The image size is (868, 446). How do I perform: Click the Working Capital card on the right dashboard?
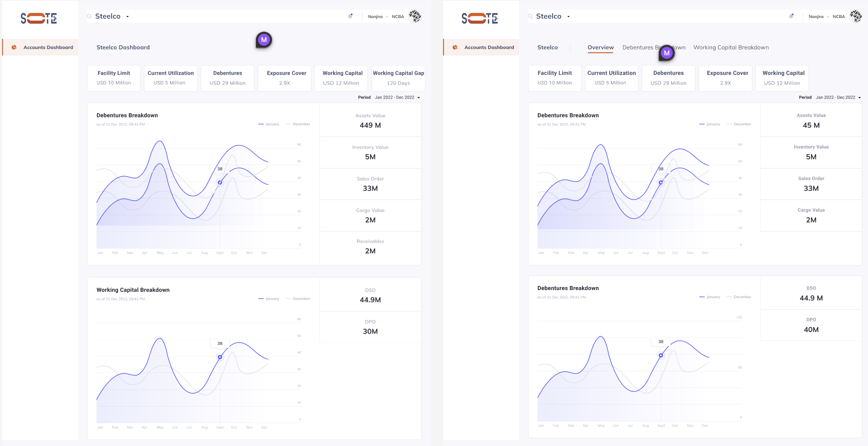[783, 78]
